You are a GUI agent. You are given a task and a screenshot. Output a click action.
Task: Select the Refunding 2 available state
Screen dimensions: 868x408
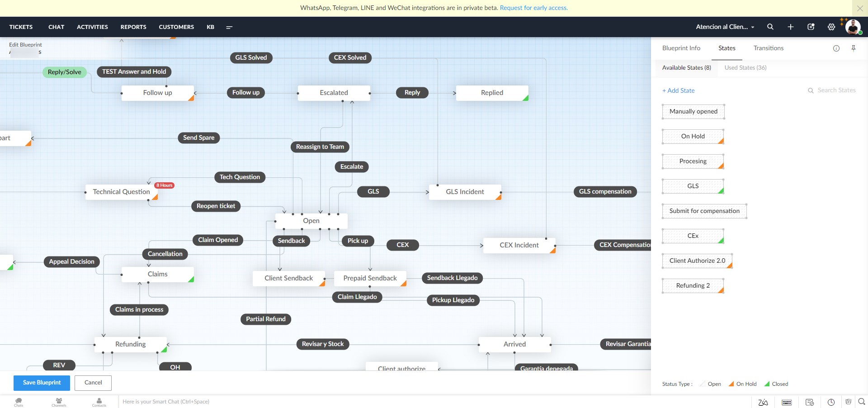(x=693, y=285)
